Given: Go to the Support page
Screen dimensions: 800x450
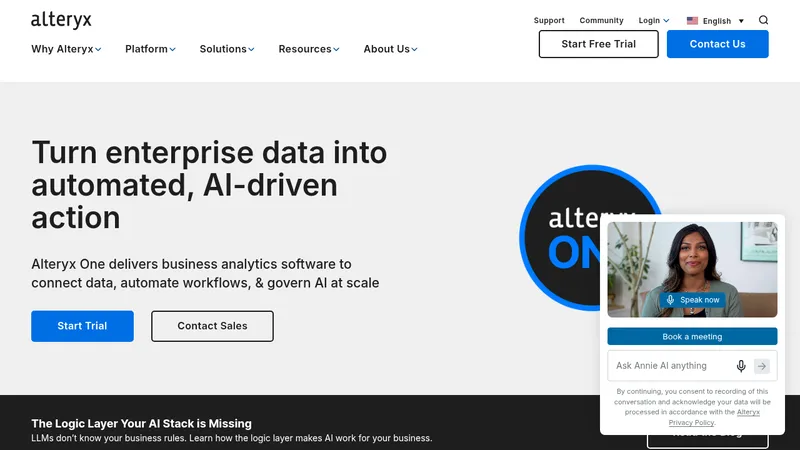Looking at the screenshot, I should [x=549, y=20].
